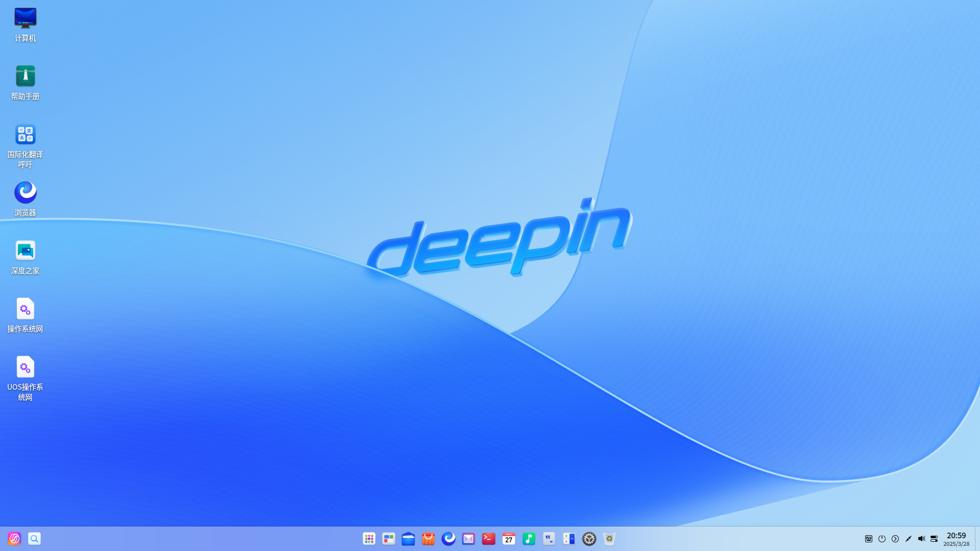Launch the file manager from the dock
The width and height of the screenshot is (980, 551).
click(x=408, y=539)
